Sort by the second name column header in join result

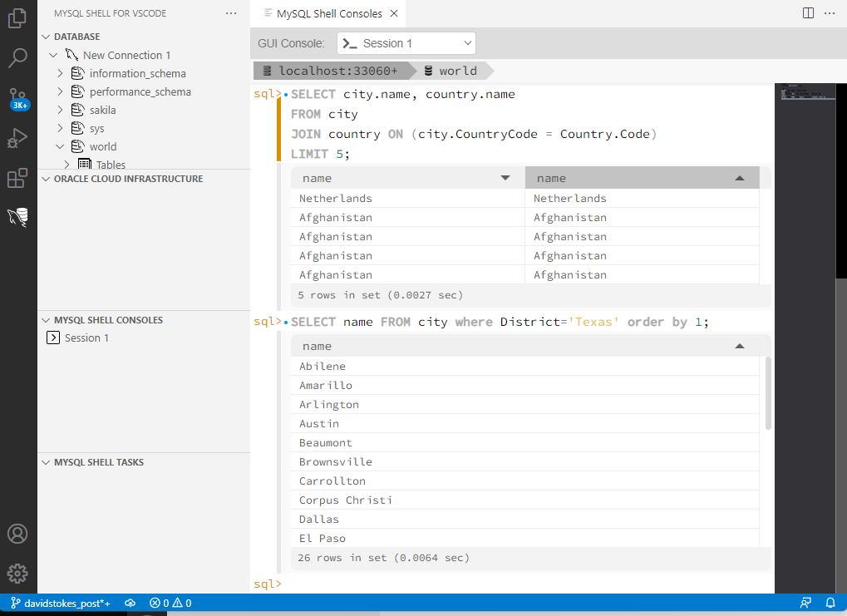643,178
